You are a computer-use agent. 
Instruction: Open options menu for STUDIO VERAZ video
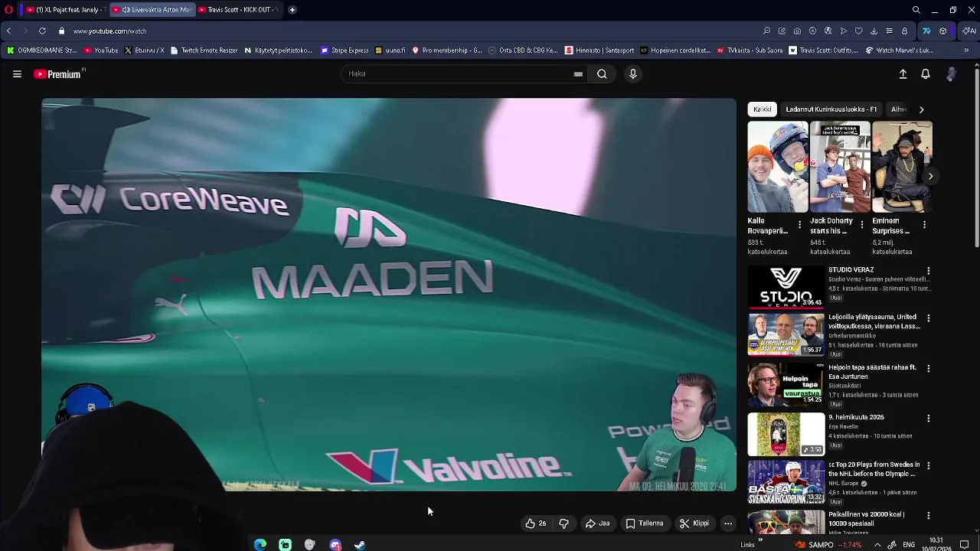click(x=929, y=271)
